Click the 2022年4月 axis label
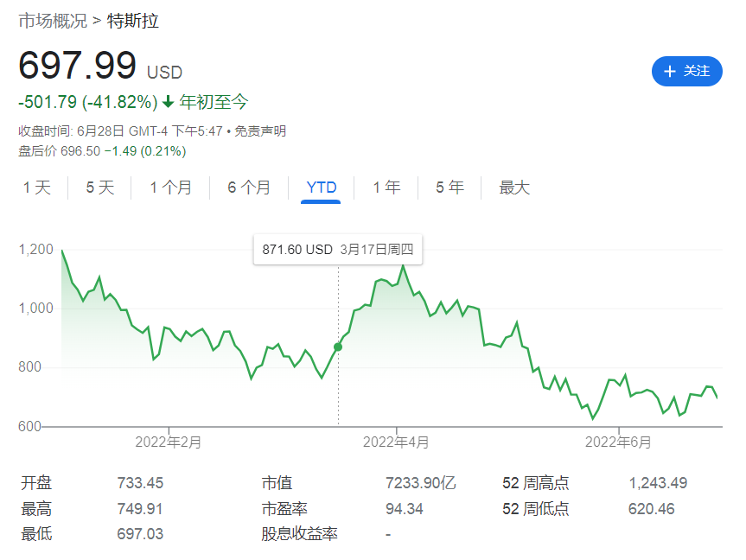Viewport: 746px width, 560px height. click(396, 442)
